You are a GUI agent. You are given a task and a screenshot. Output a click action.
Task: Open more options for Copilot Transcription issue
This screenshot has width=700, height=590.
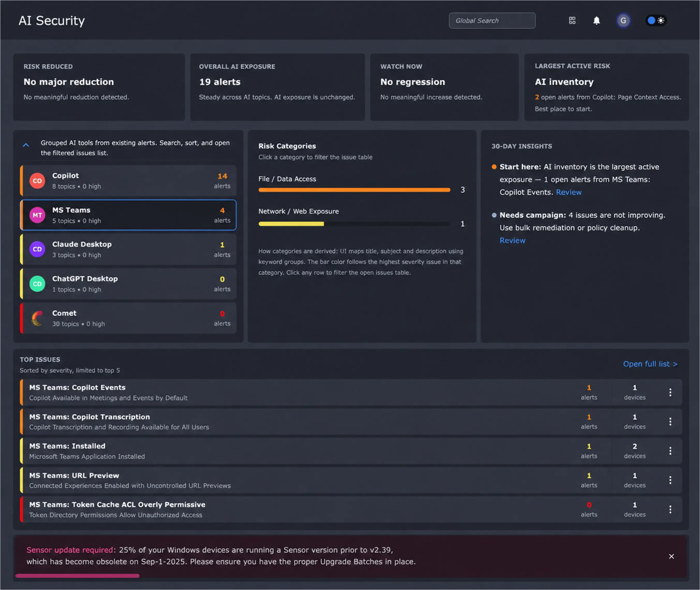click(670, 422)
